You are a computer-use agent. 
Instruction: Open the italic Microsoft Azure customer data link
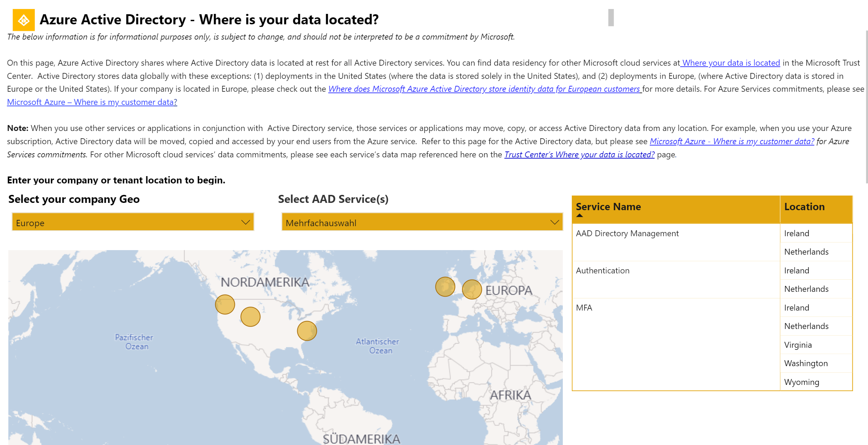pyautogui.click(x=732, y=142)
